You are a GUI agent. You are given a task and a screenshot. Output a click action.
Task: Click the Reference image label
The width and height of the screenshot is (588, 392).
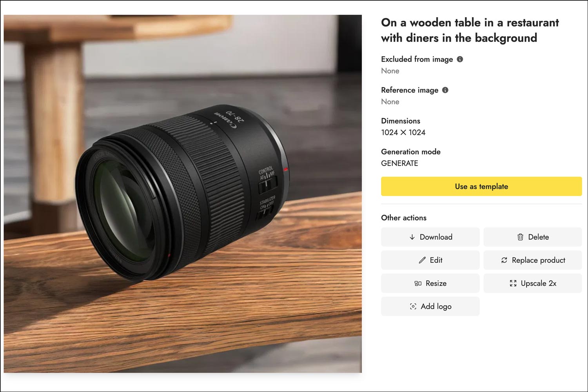click(x=410, y=90)
